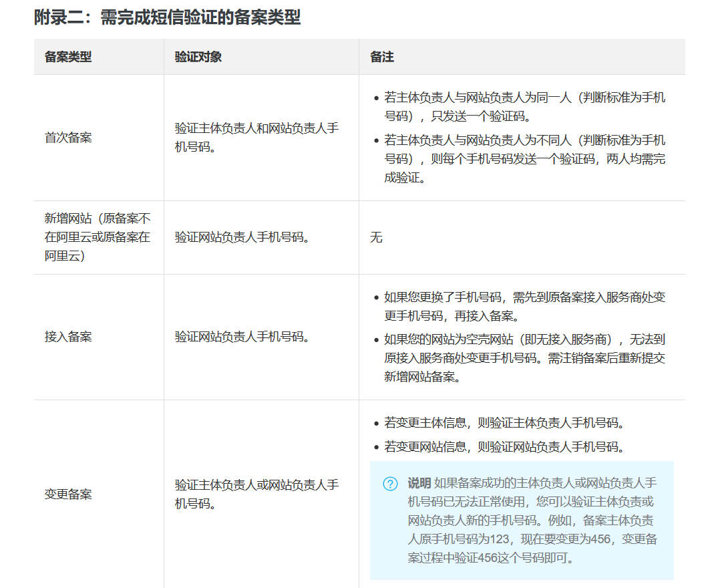Screen dimensions: 708x588
Task: Click the bullet about 主体负责人与网站负责人为同一人
Action: click(x=524, y=107)
